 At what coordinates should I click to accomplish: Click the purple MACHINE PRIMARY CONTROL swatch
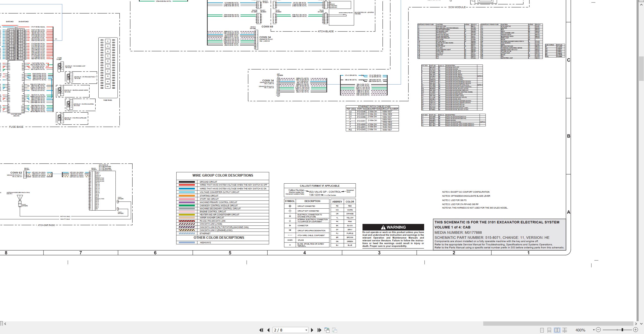click(x=187, y=202)
